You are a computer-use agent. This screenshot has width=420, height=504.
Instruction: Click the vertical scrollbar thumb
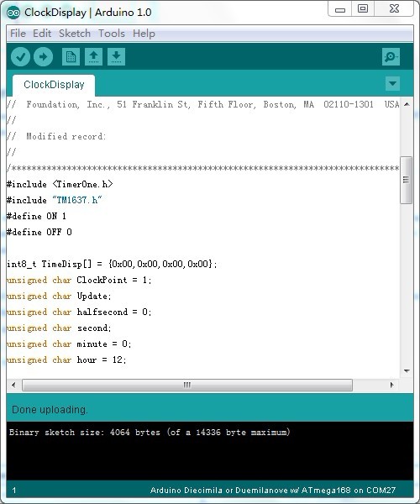point(407,180)
